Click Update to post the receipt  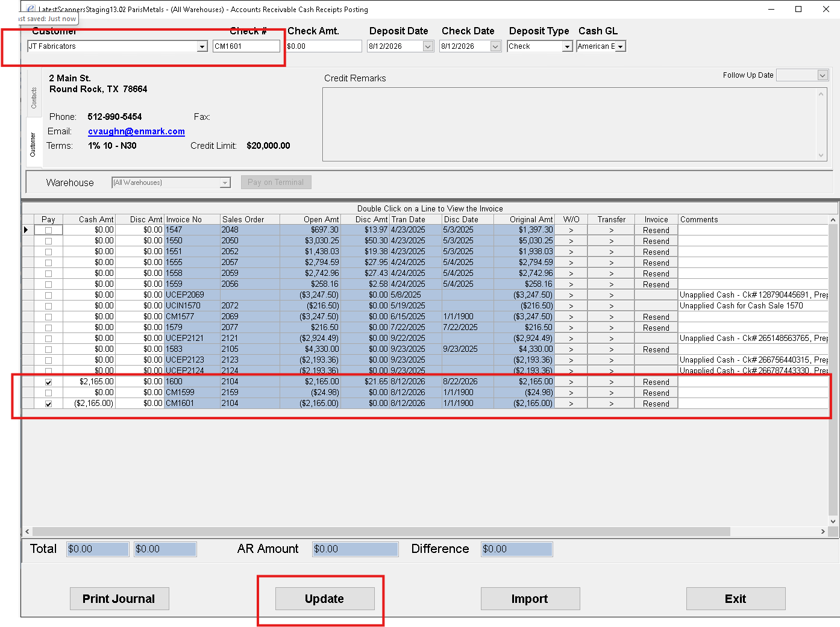point(325,599)
